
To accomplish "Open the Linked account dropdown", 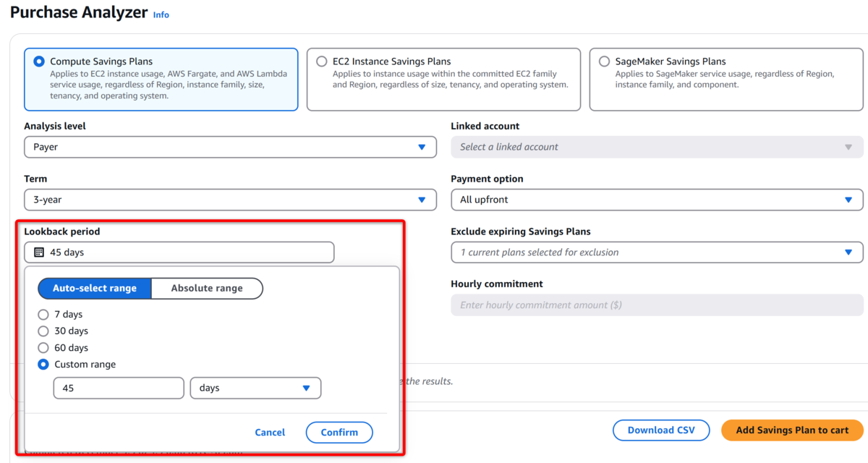I will click(x=657, y=147).
